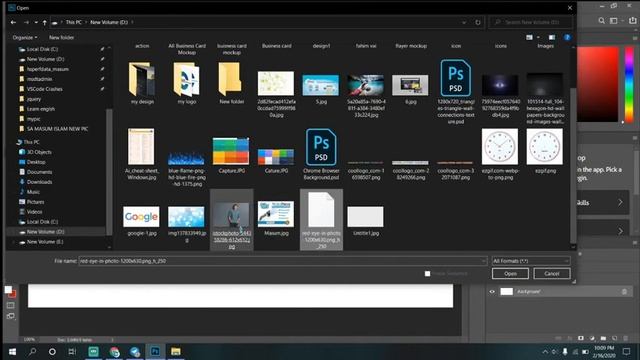Create new adjustment layer icon
This screenshot has height=360, width=640.
coord(592,338)
